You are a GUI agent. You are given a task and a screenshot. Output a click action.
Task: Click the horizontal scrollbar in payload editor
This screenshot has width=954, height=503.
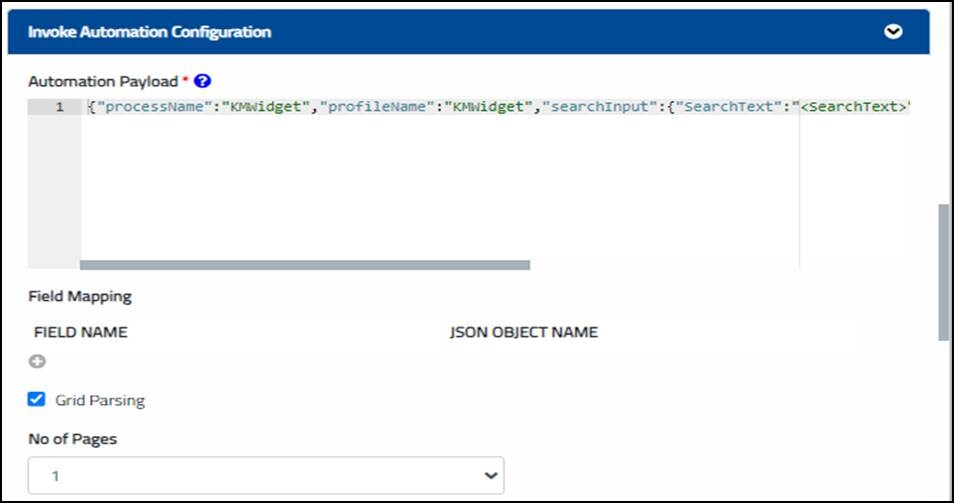click(x=304, y=265)
